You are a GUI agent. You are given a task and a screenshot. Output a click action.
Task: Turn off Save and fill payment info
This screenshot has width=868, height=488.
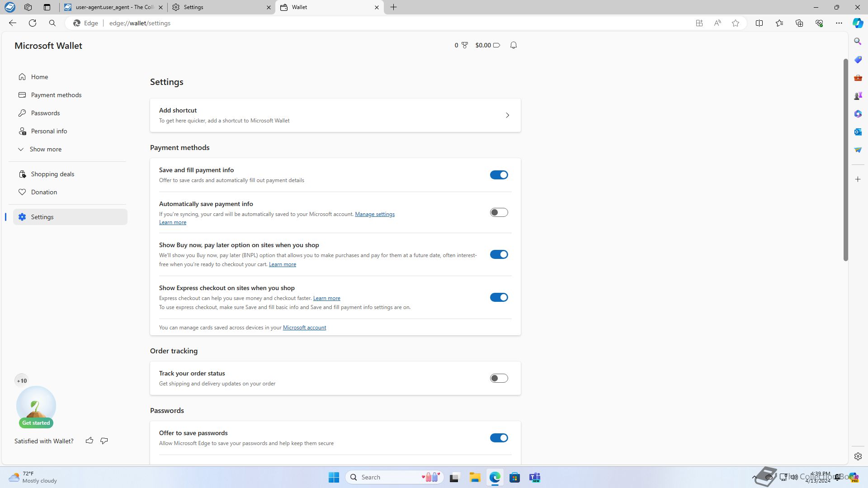click(x=499, y=175)
